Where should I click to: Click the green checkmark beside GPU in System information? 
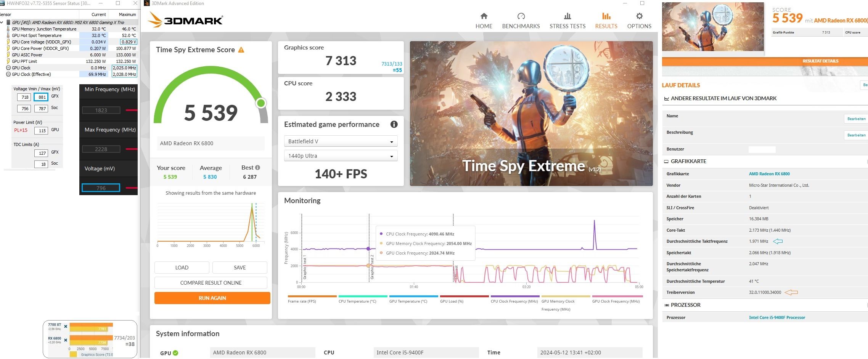coord(175,353)
